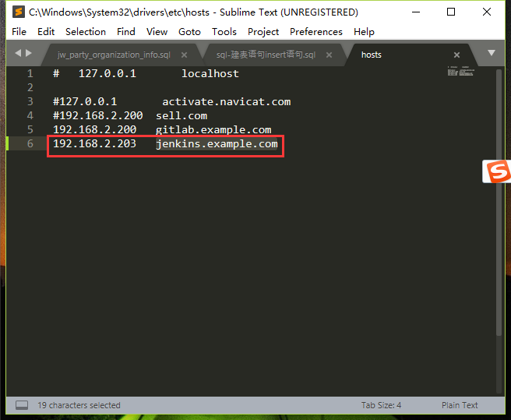The height and width of the screenshot is (420, 511).
Task: Open the Project menu
Action: point(263,32)
